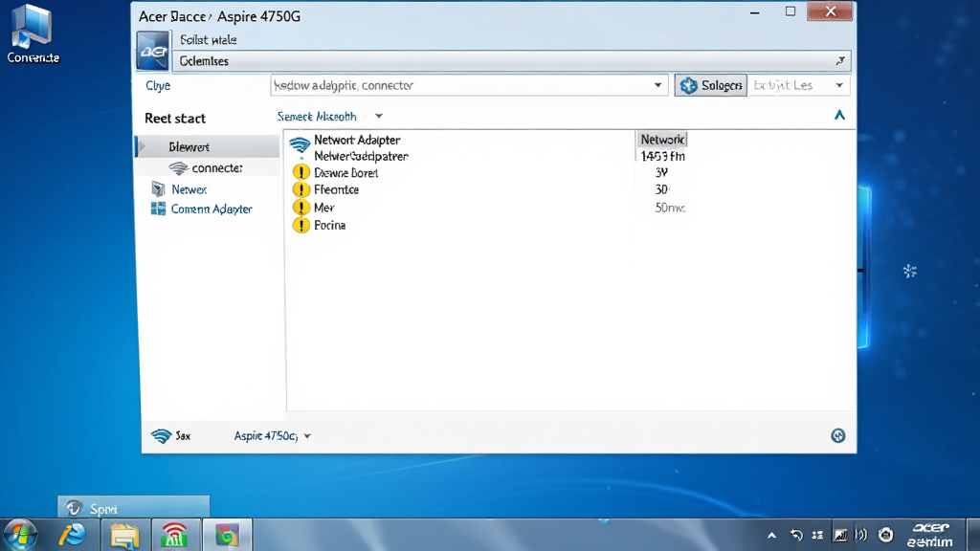This screenshot has height=551, width=980.
Task: Click inside the adapter connector text field
Action: point(461,85)
